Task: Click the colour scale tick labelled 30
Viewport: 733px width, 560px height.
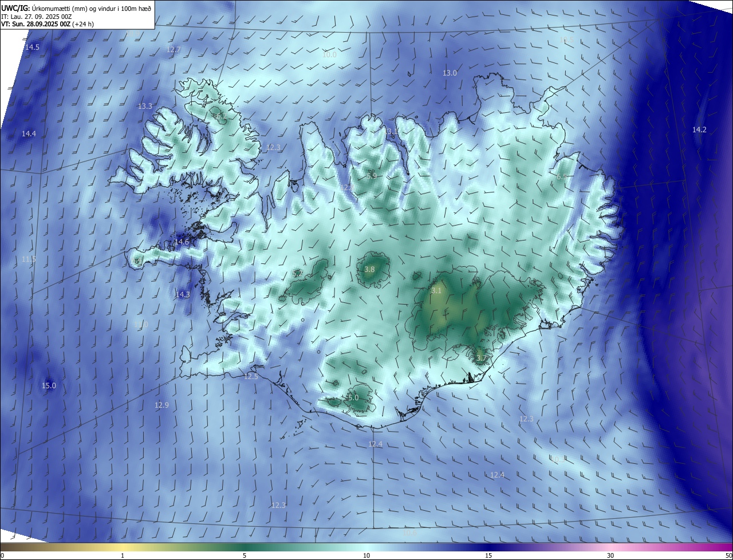Action: [610, 555]
